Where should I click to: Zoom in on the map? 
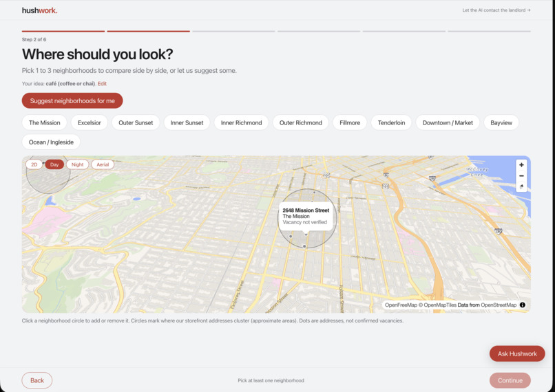coord(521,165)
